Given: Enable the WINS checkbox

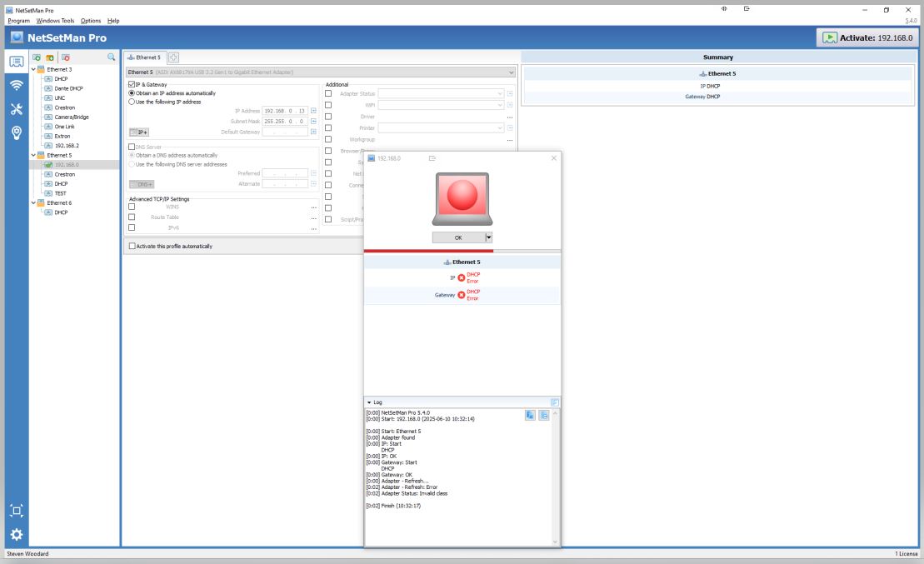Looking at the screenshot, I should [132, 207].
